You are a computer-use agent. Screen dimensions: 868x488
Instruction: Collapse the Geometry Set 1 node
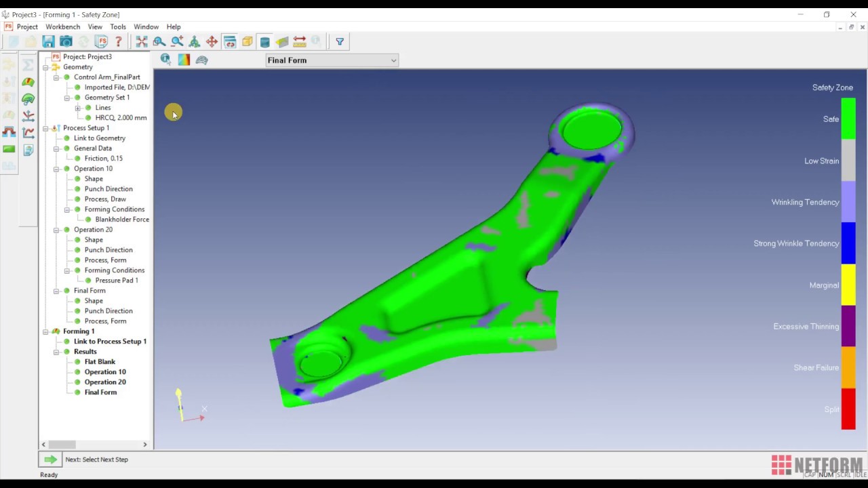click(x=67, y=98)
